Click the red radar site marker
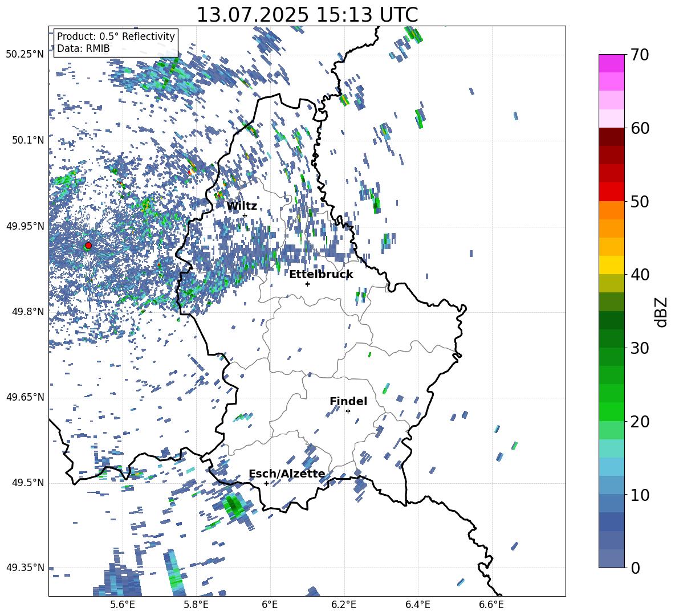Image resolution: width=675 pixels, height=616 pixels. point(88,245)
